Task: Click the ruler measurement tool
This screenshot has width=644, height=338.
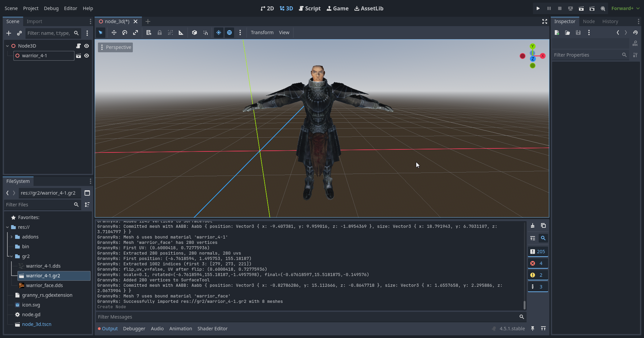Action: tap(181, 32)
